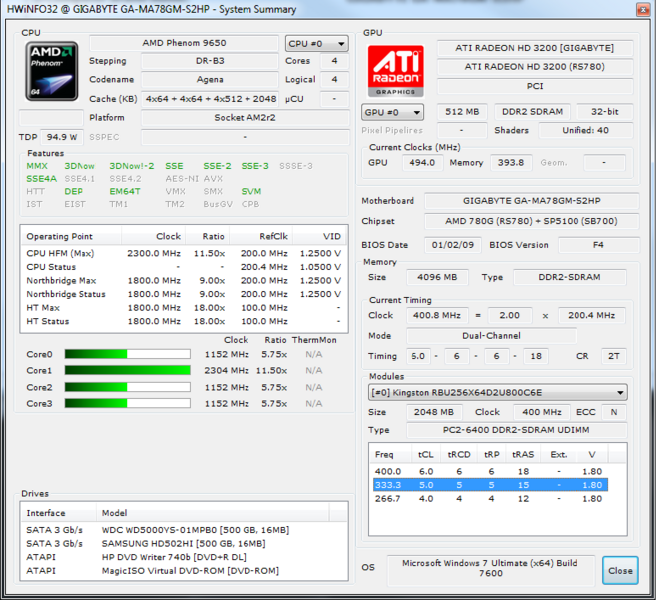The height and width of the screenshot is (600, 659).
Task: Click the AMD Phenom processor logo
Action: [52, 71]
